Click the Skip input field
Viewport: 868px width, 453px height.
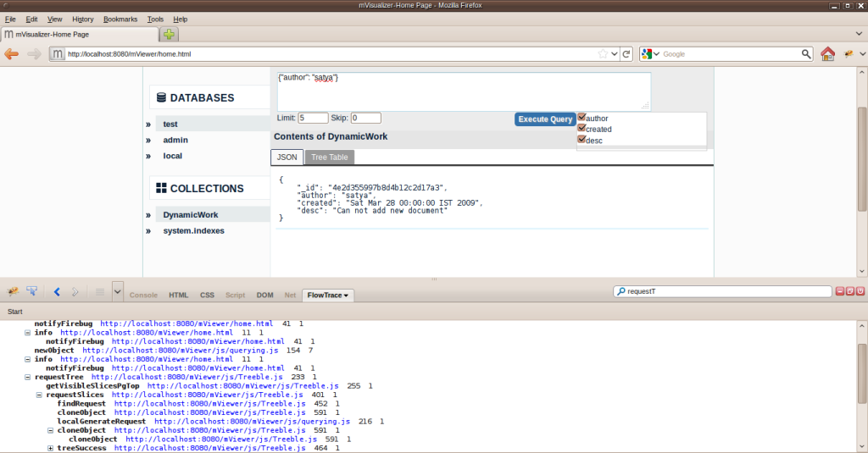tap(366, 118)
